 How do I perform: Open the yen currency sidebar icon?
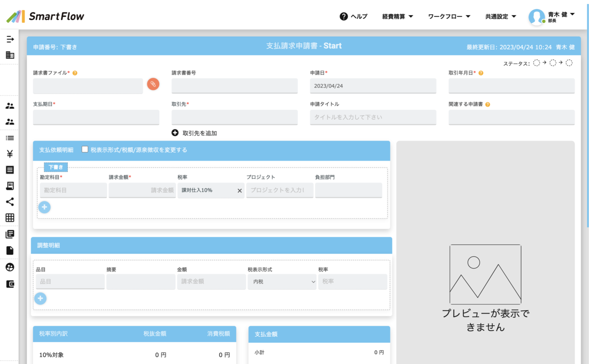(x=10, y=154)
